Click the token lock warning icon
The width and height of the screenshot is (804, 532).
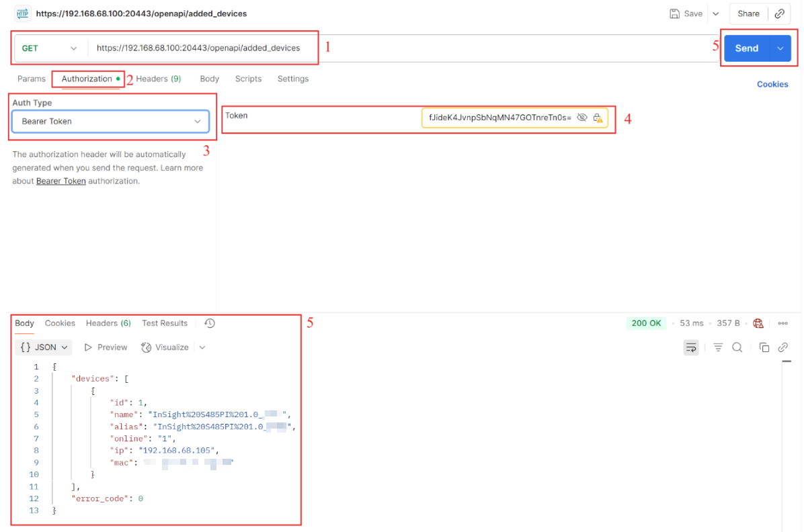pos(598,118)
